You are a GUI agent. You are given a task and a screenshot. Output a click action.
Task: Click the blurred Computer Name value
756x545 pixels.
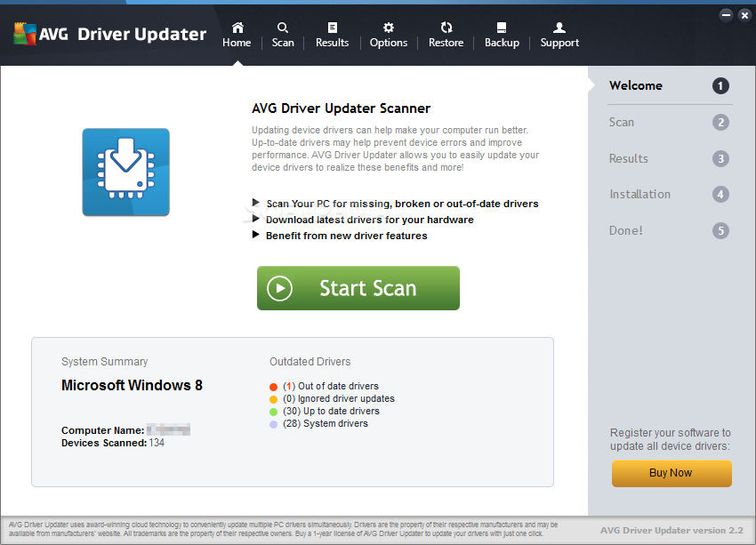168,429
